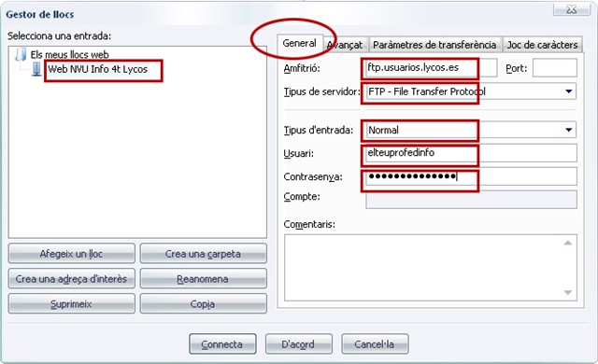
Task: Click Crea una adreça d'interès button
Action: 71,279
